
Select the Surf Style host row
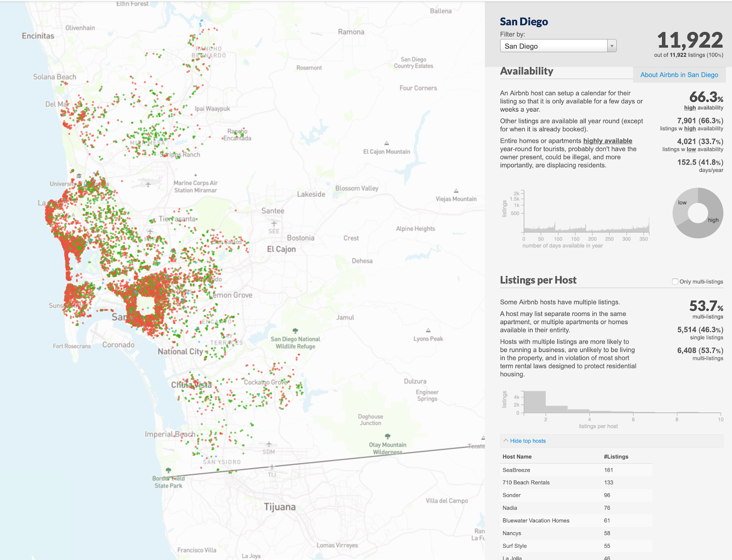[576, 546]
